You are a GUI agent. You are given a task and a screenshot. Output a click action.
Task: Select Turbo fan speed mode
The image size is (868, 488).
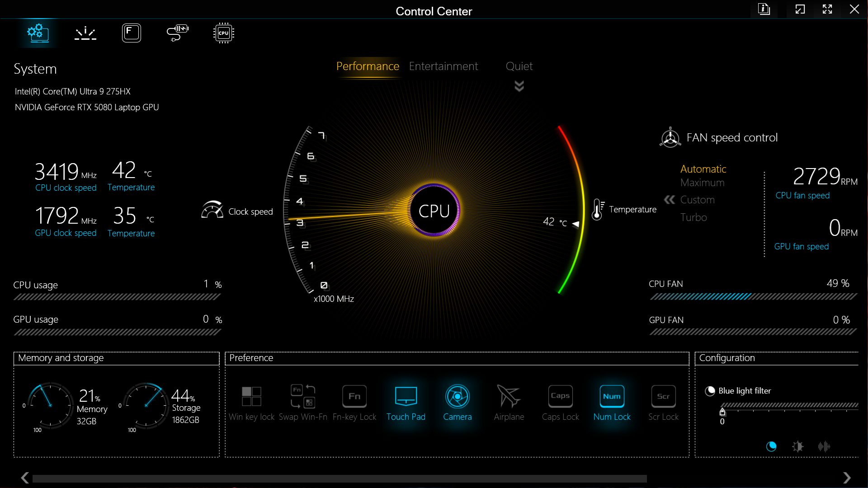693,217
